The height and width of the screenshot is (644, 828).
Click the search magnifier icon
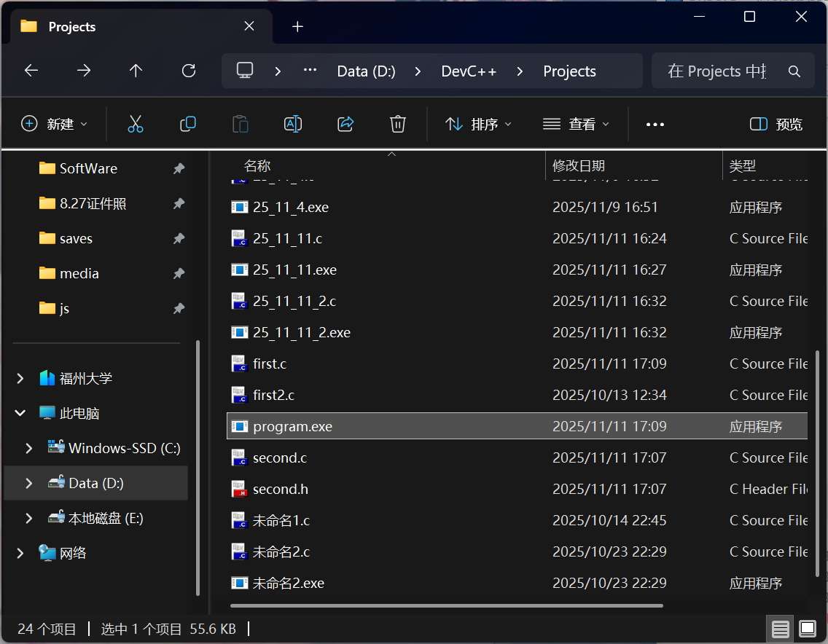[794, 71]
